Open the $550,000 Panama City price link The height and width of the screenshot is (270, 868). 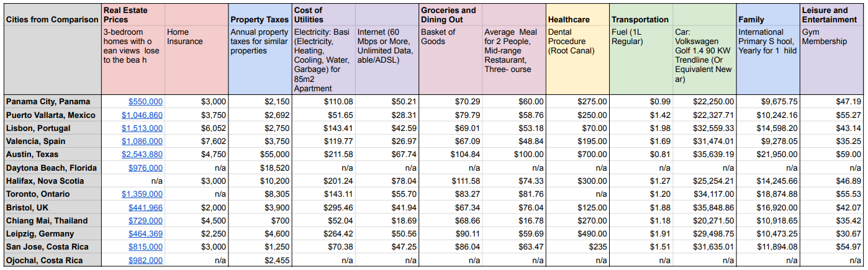click(x=146, y=101)
